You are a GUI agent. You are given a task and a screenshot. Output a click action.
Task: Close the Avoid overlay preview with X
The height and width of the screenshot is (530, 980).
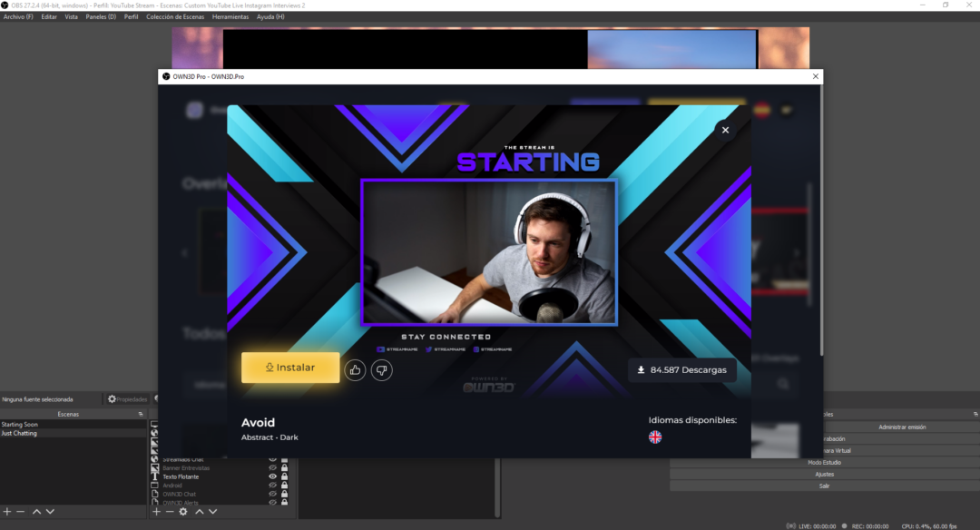click(x=725, y=131)
